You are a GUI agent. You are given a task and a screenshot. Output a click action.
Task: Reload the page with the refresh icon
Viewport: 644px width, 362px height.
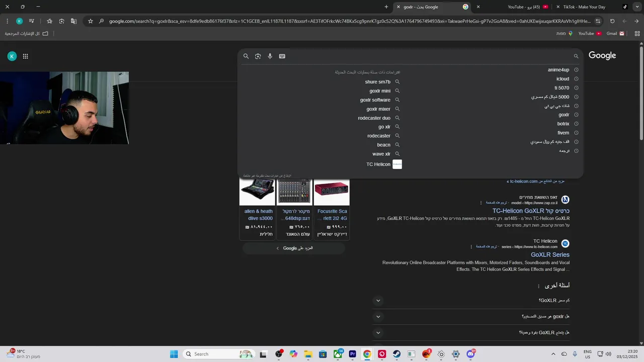tap(612, 21)
